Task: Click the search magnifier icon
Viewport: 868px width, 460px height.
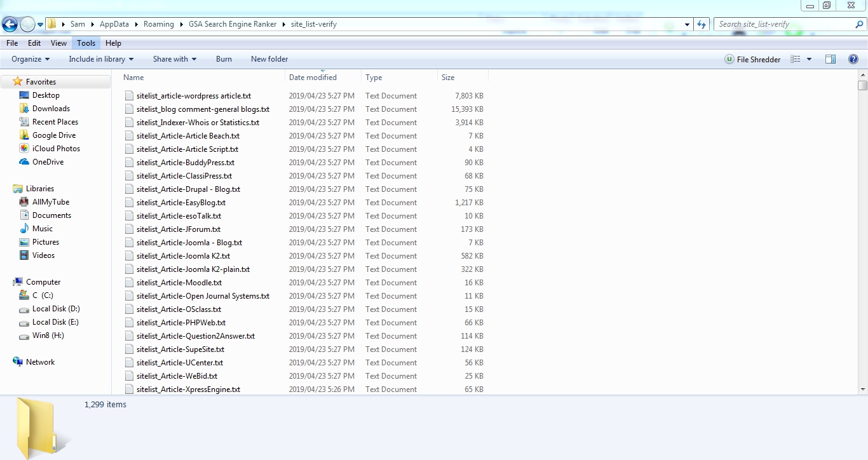Action: [x=858, y=24]
